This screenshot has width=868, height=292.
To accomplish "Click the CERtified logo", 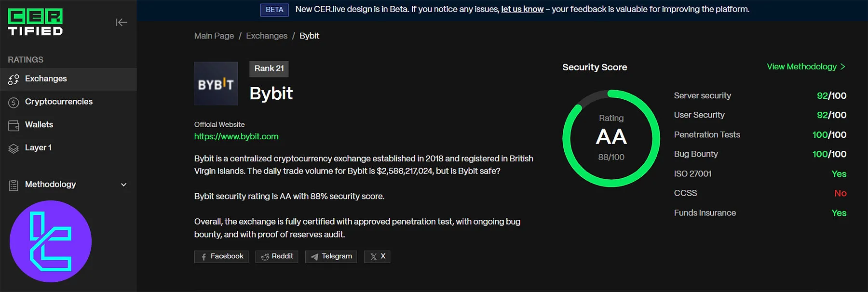I will pos(35,22).
